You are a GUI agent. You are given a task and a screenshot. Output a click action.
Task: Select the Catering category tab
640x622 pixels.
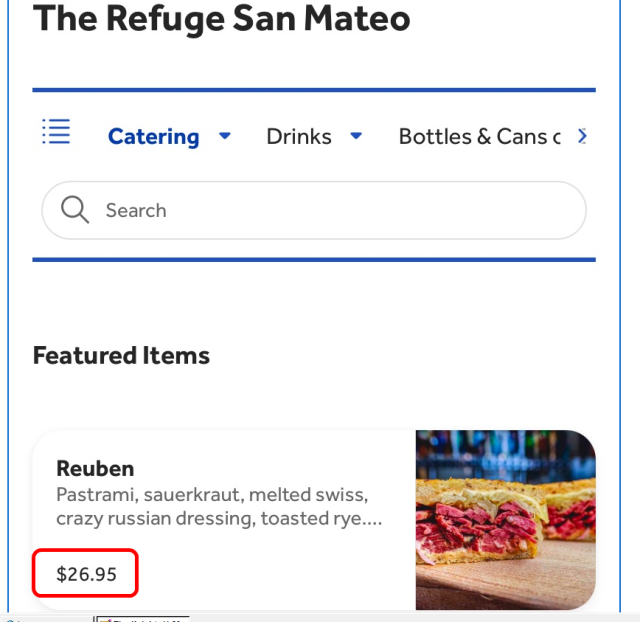pos(153,137)
